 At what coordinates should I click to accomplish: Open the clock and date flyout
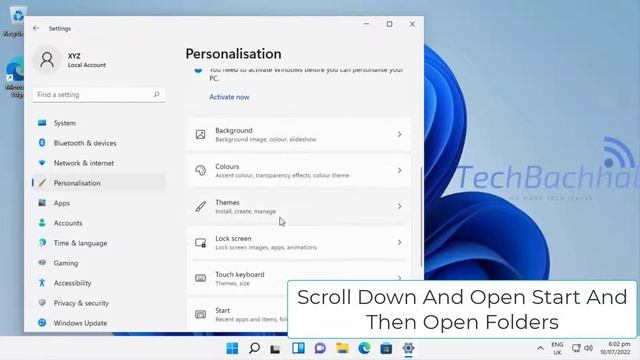[x=615, y=348]
